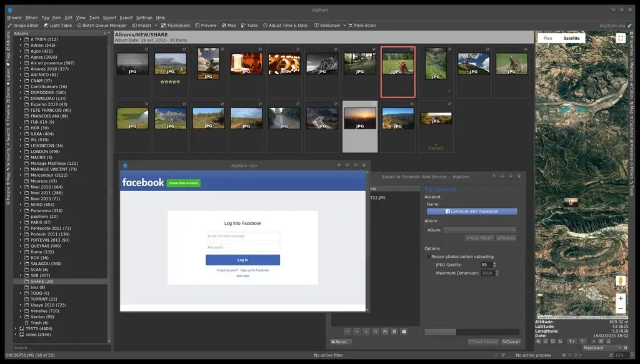Open the Preview mode
640x364 pixels.
coord(206,25)
